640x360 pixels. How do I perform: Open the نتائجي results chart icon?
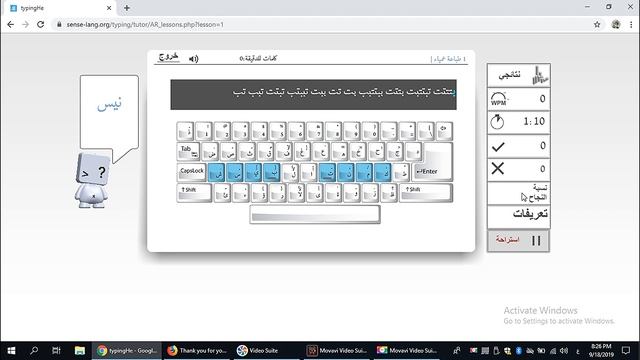pos(540,75)
